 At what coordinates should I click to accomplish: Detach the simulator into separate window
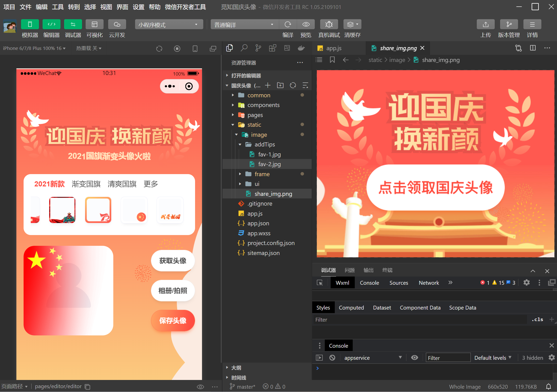213,48
